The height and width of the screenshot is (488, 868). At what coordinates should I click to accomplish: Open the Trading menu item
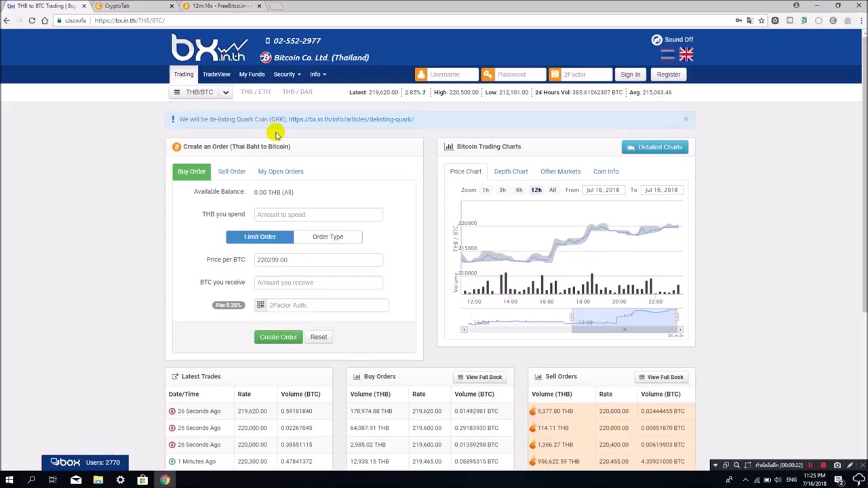point(183,75)
